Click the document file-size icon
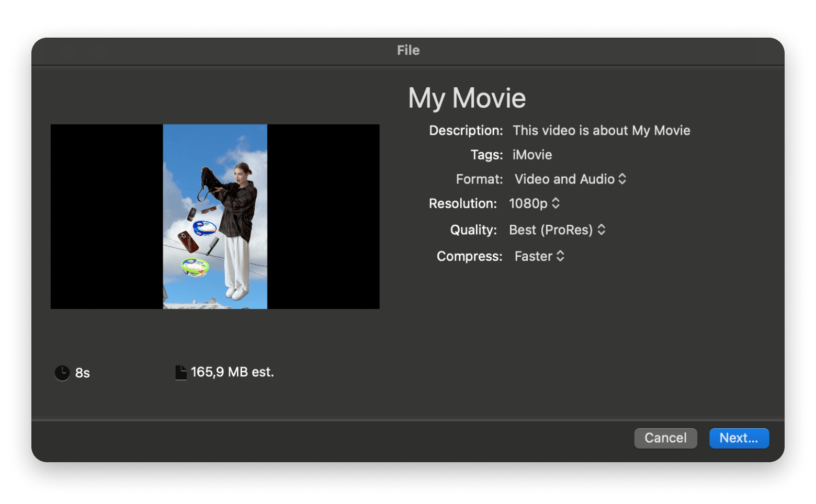Viewport: 816px width, 504px height. click(181, 372)
